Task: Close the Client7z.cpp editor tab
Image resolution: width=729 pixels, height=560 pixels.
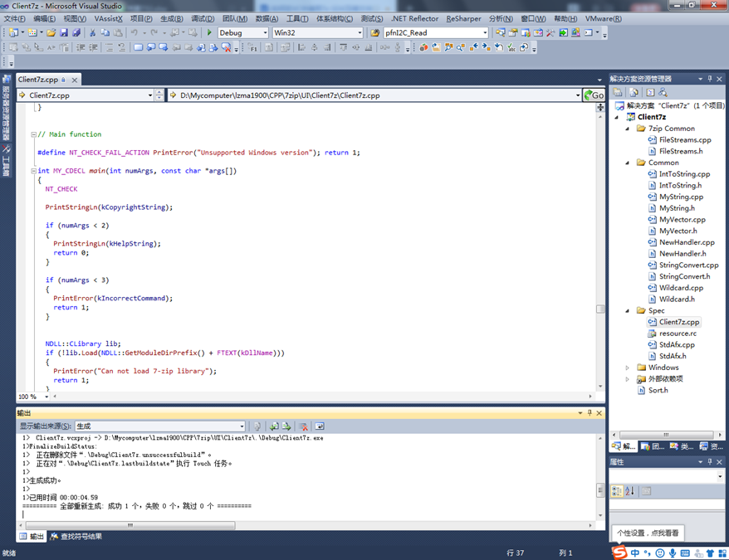Action: pos(74,80)
